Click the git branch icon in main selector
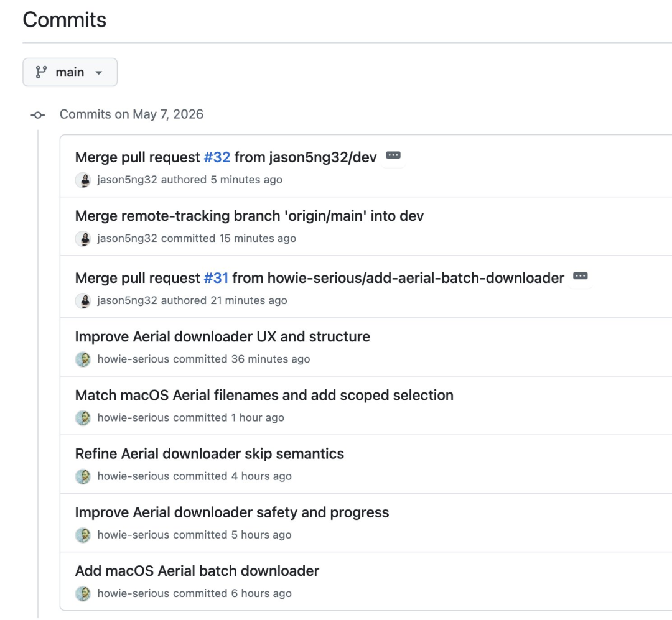 [41, 72]
